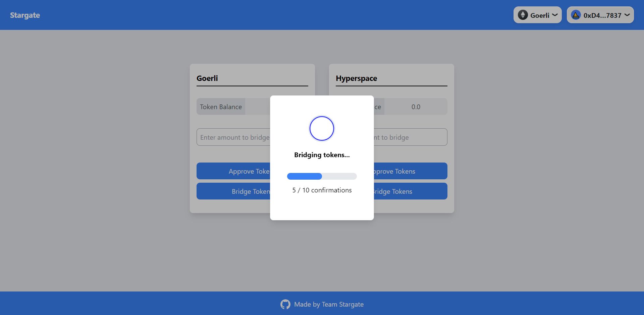The image size is (644, 315).
Task: Open the Made by Team Stargate link
Action: [329, 304]
